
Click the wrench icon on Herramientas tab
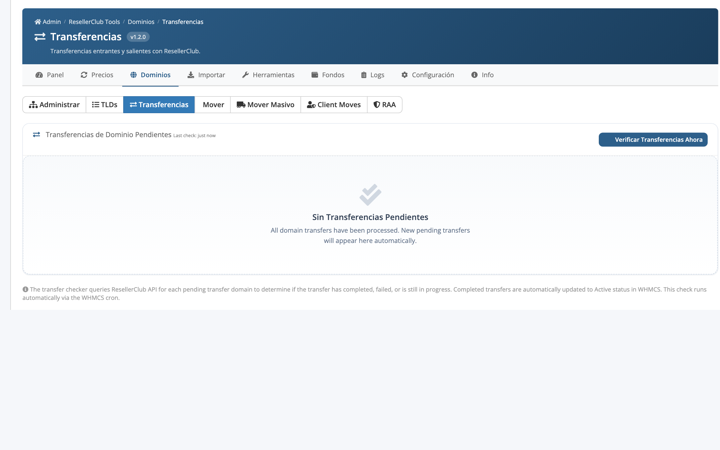pos(245,75)
